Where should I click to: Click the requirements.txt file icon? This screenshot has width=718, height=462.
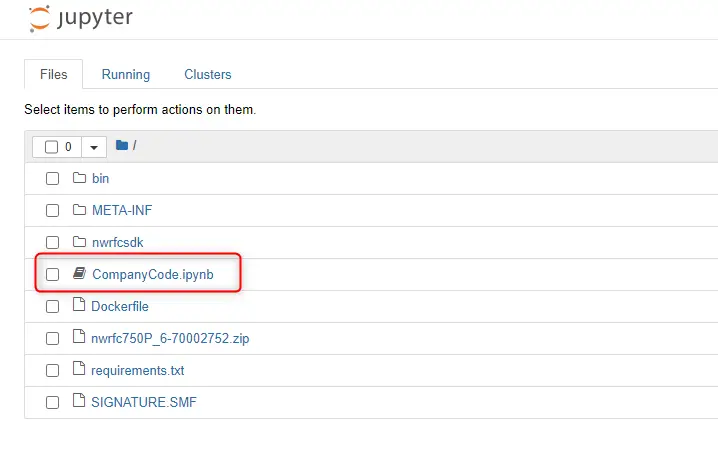tap(79, 369)
